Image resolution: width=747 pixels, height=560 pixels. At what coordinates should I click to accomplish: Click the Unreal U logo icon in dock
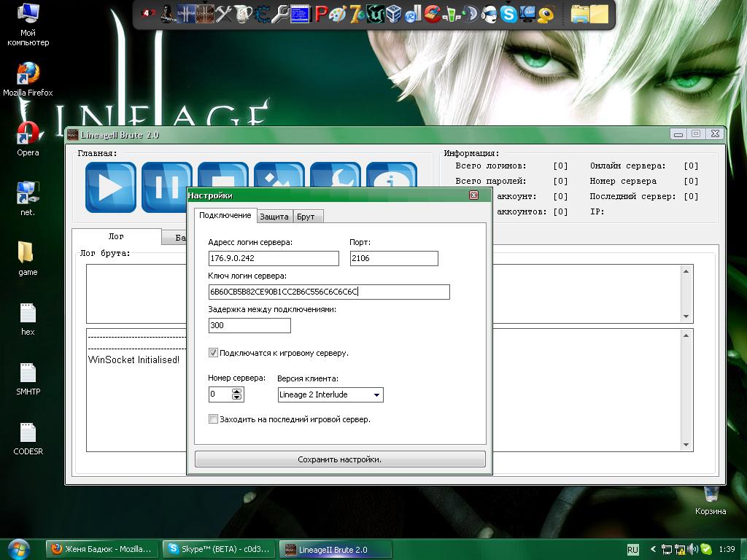[375, 15]
